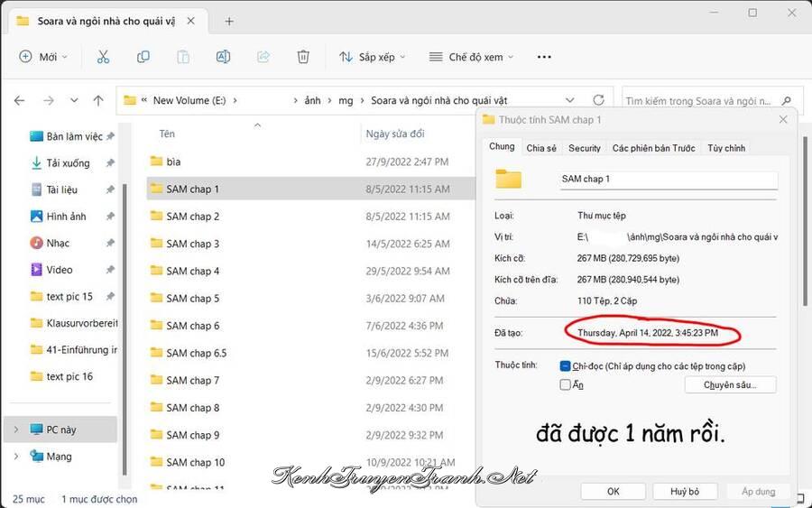812x508 pixels.
Task: Close the Thuộc tính properties dialog
Action: coord(783,120)
